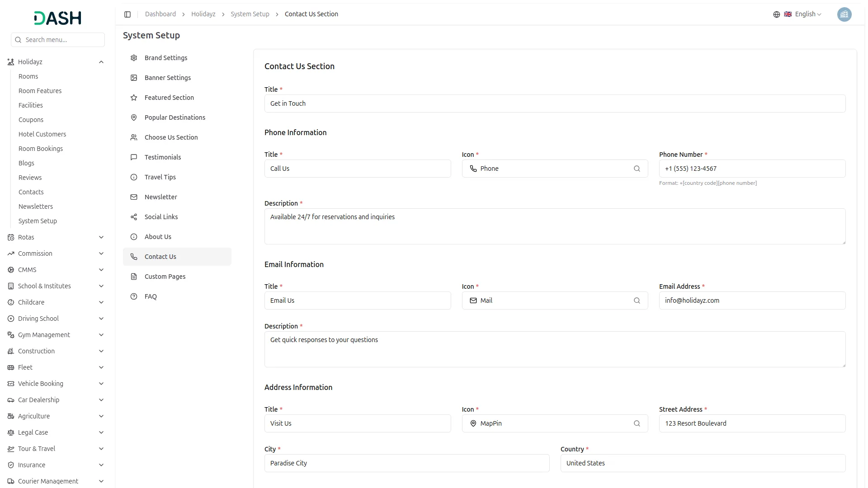Open the Banner Settings tab
Image resolution: width=868 pixels, height=488 pixels.
(168, 78)
